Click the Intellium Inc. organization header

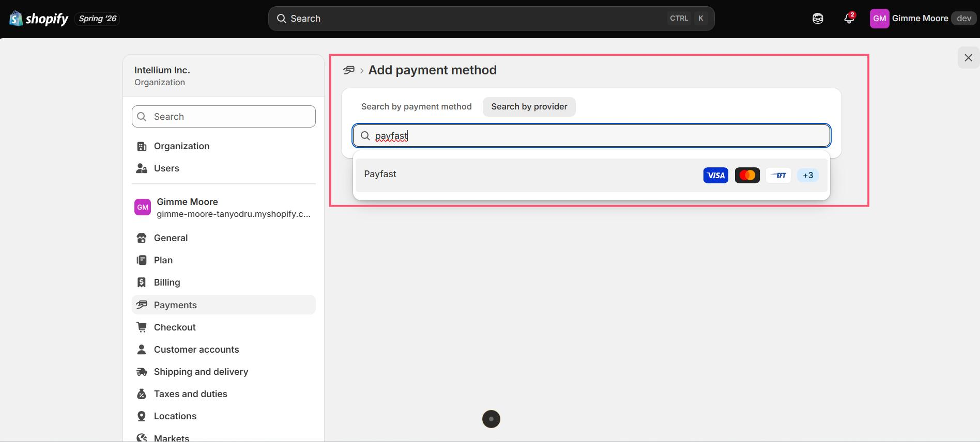[223, 76]
